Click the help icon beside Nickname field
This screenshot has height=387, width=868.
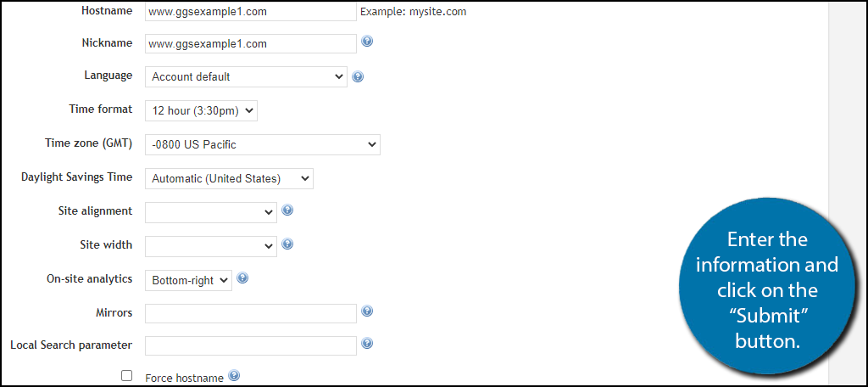366,41
